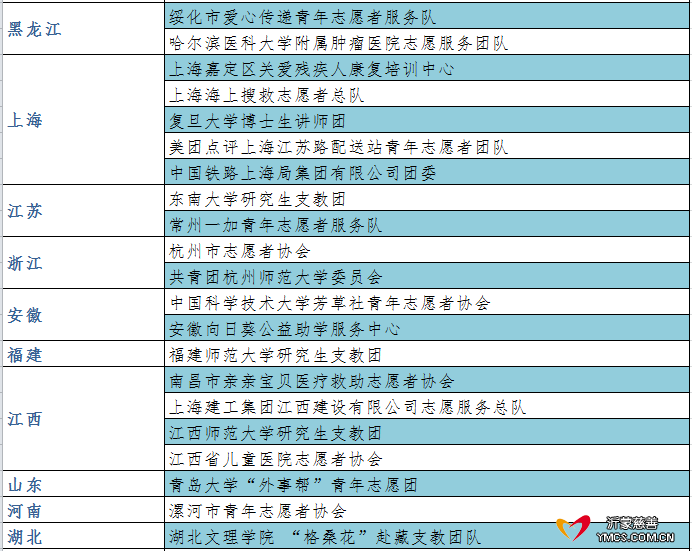
Task: Select the 安徽 province cell
Action: (83, 315)
